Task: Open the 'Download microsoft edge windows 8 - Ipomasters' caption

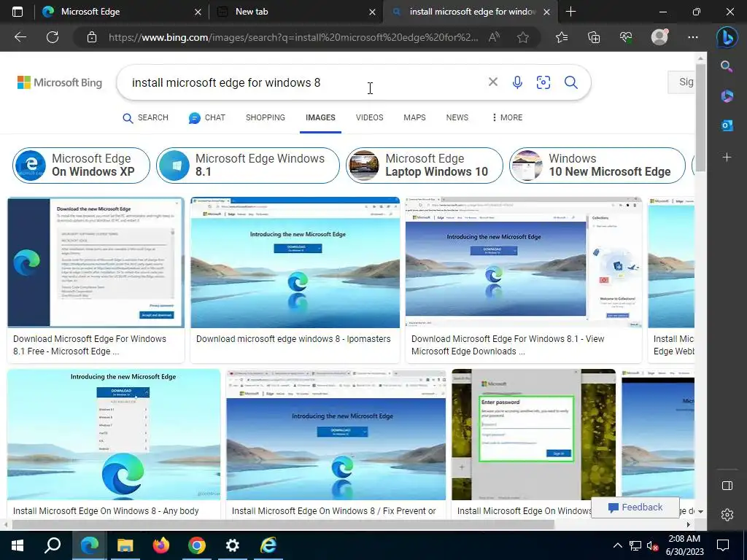Action: click(293, 339)
